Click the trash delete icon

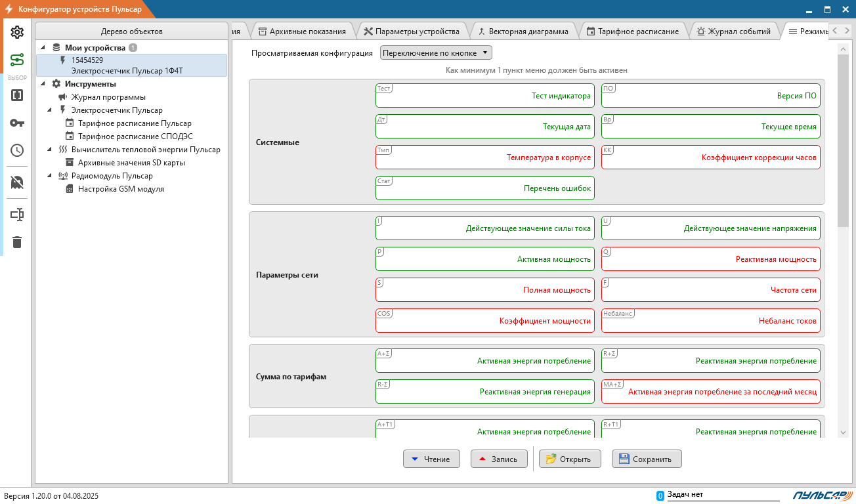[17, 242]
